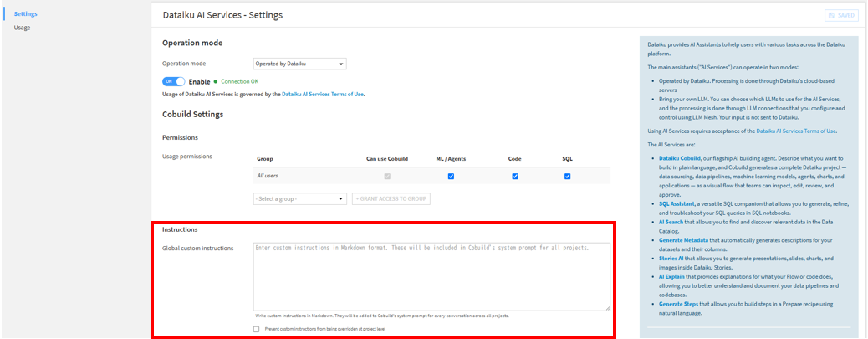Image resolution: width=868 pixels, height=339 pixels.
Task: Uncheck ML / Agents for All users
Action: point(451,176)
